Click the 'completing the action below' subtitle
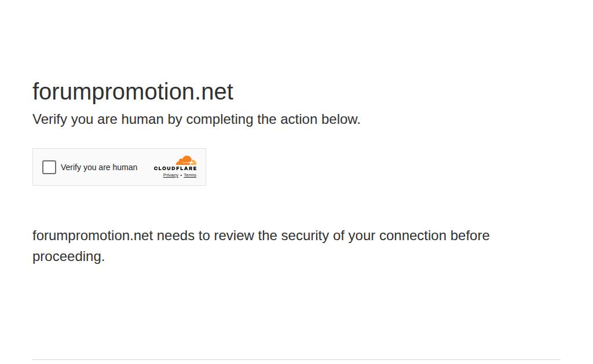The width and height of the screenshot is (593, 364). (273, 119)
